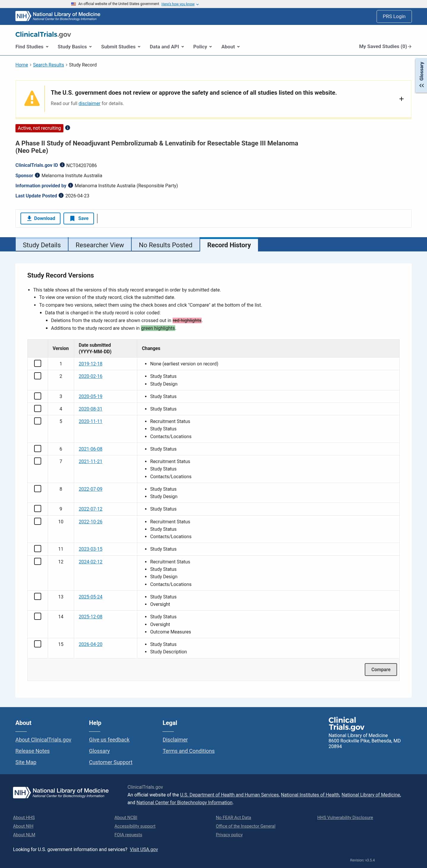Check the box for version 12

[38, 561]
